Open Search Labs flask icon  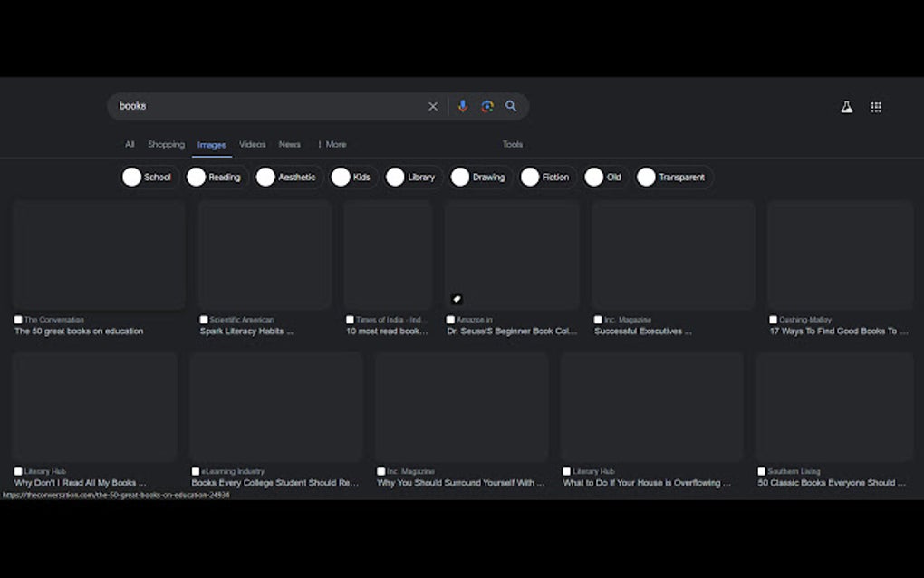point(845,106)
